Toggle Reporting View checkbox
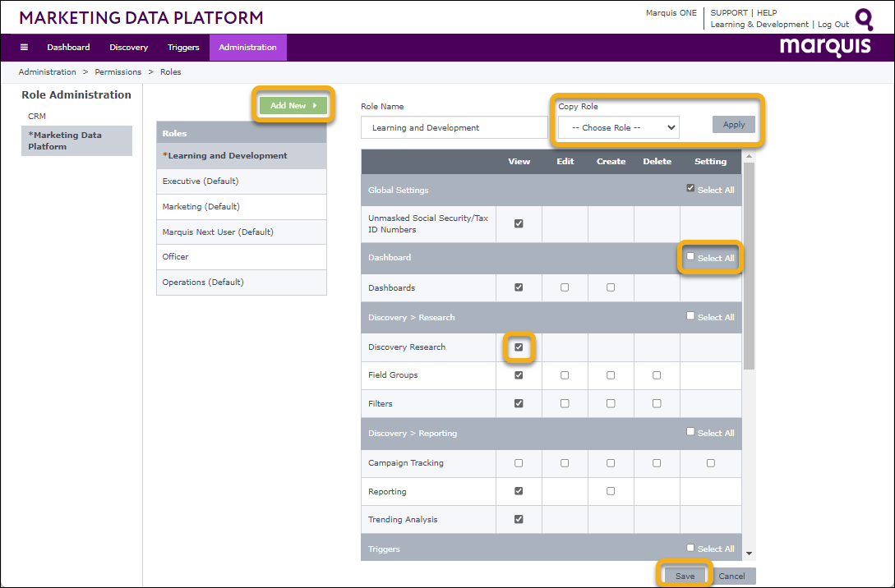Screen dimensions: 895x588 coord(519,491)
